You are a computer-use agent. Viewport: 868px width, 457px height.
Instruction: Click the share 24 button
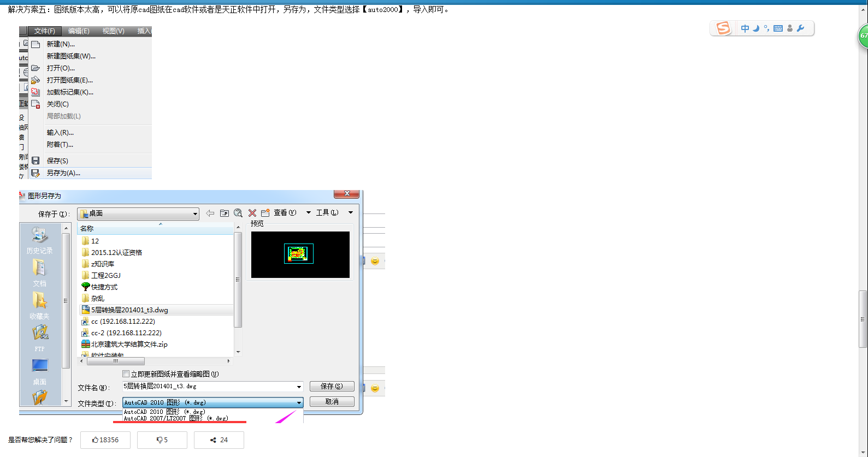pyautogui.click(x=219, y=440)
